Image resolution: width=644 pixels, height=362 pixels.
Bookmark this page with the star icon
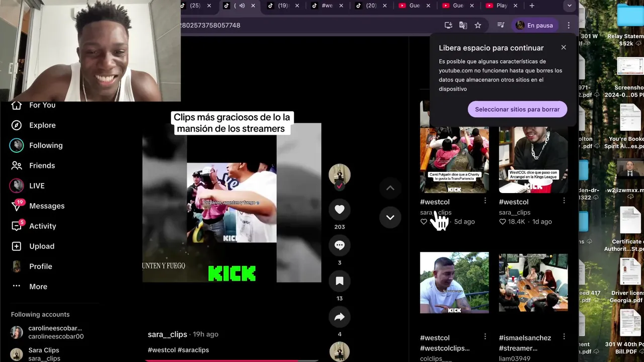tap(478, 25)
